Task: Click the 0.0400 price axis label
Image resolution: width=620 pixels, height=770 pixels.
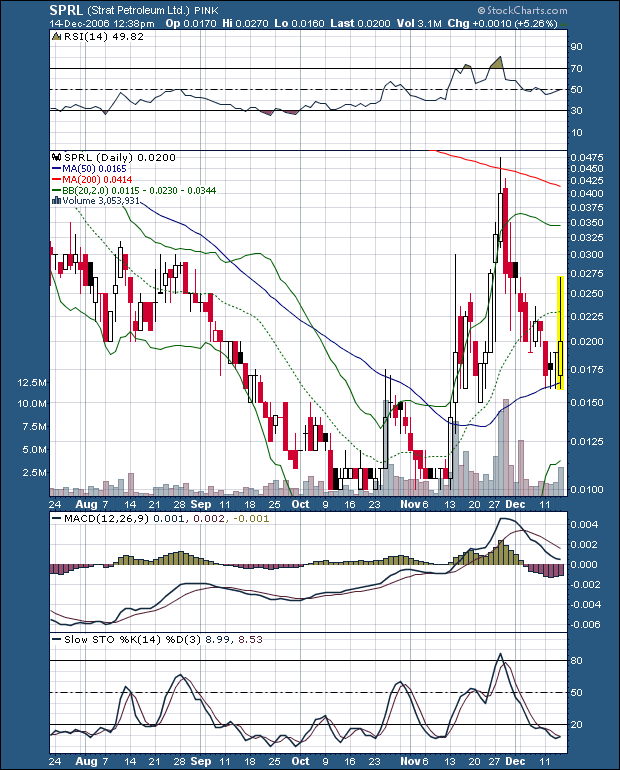Action: [x=587, y=194]
